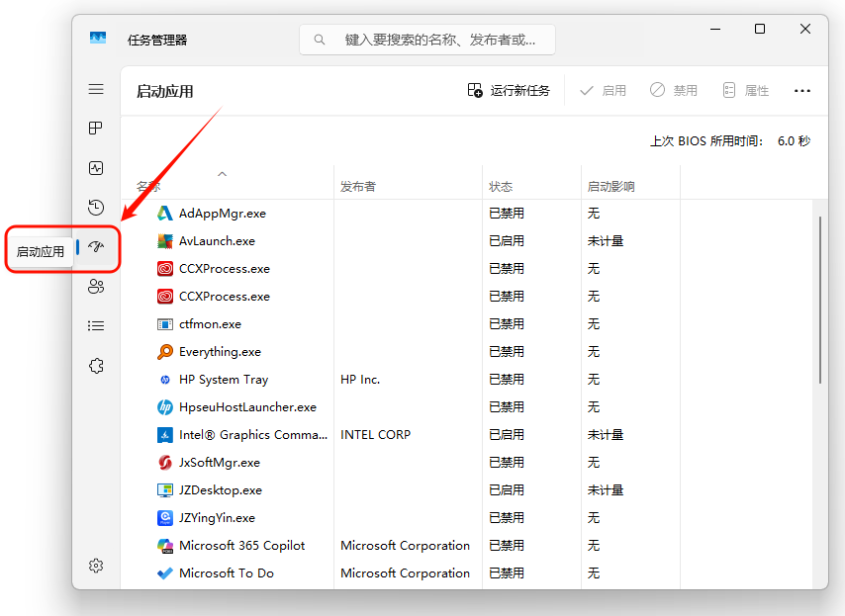The height and width of the screenshot is (616, 845).
Task: Click the search magnifier icon
Action: pos(319,40)
